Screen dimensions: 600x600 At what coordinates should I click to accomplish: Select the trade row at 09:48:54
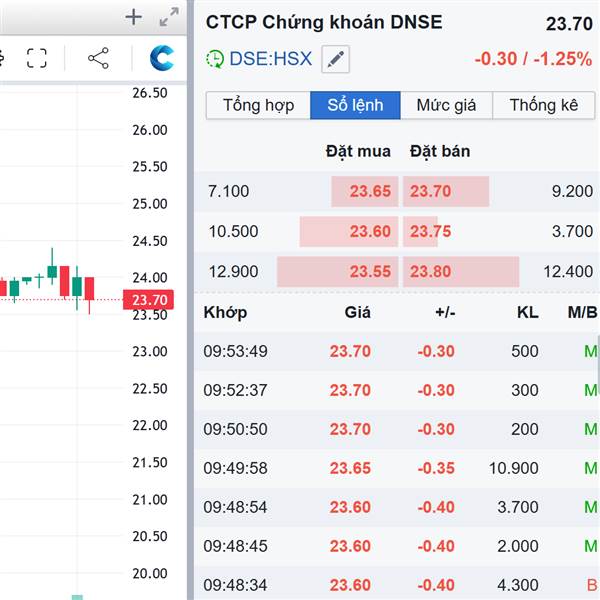396,507
